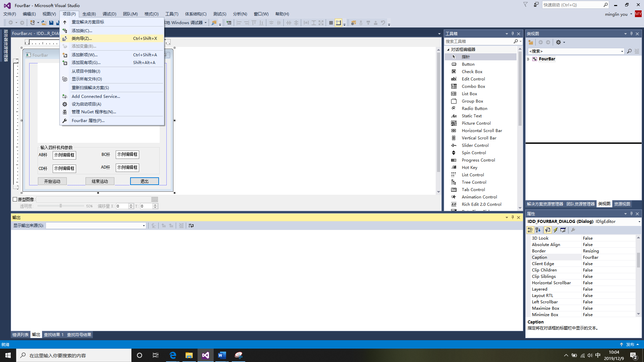
Task: Click Save icon in main toolbar
Action: [51, 23]
